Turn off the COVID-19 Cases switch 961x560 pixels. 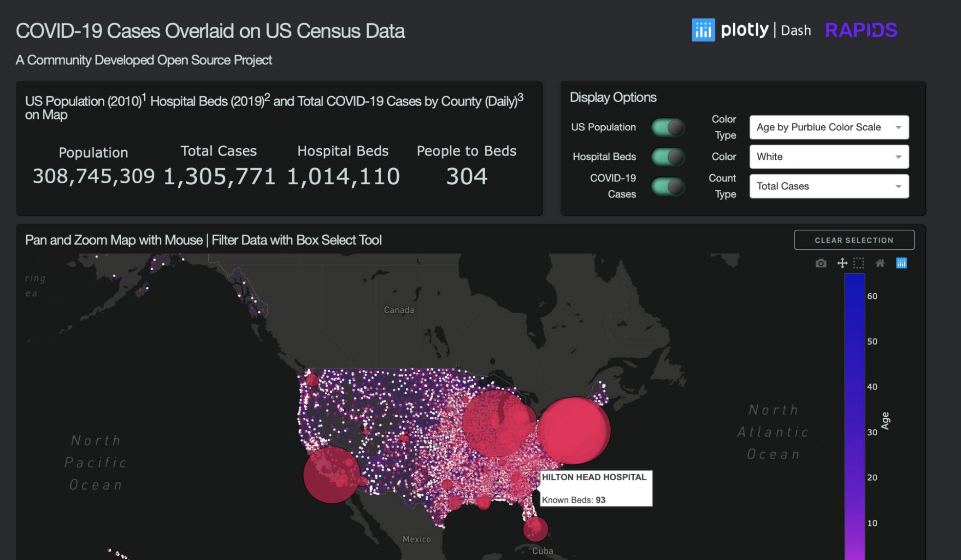click(x=667, y=186)
